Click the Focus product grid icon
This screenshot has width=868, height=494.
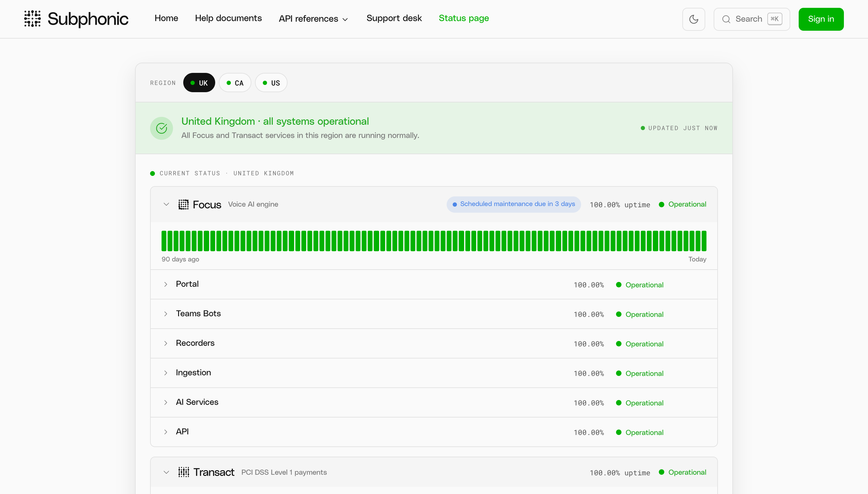(x=183, y=204)
